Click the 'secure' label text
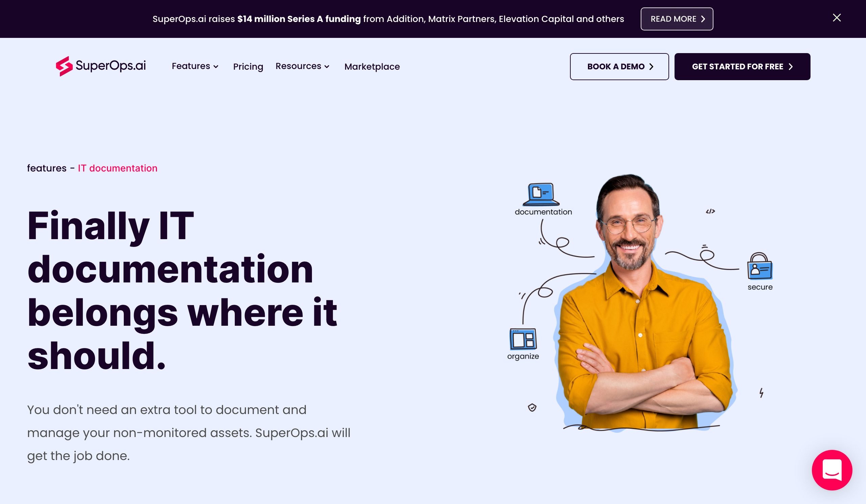This screenshot has width=866, height=504. pos(760,287)
